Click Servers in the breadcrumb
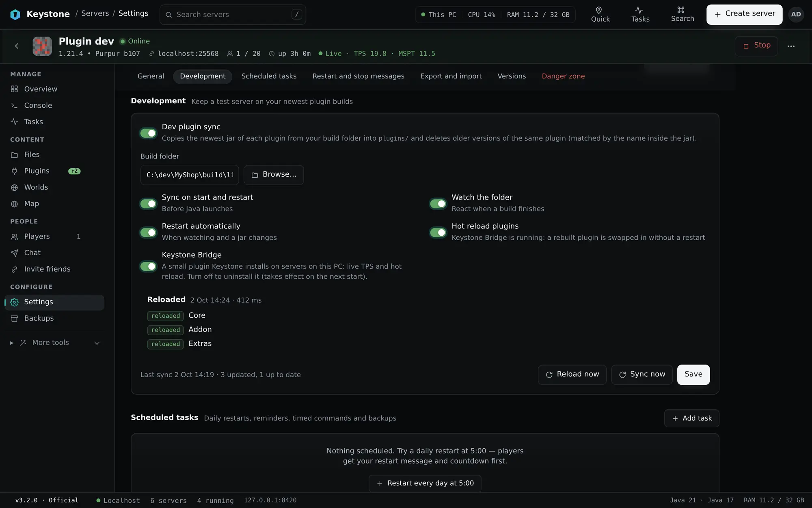The image size is (812, 508). coord(95,13)
